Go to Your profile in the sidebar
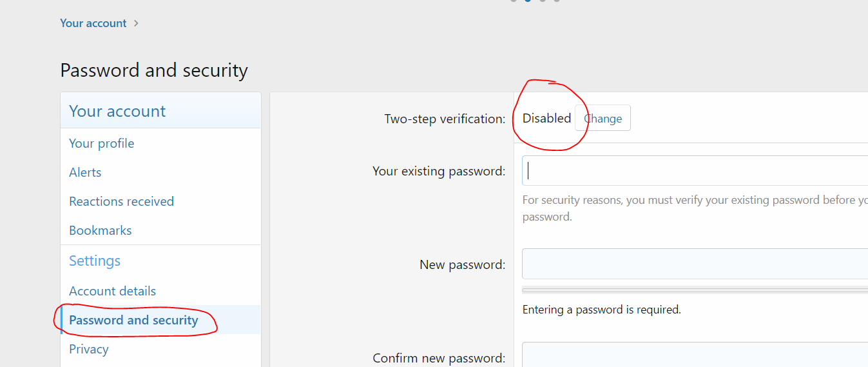This screenshot has height=367, width=868. point(102,143)
